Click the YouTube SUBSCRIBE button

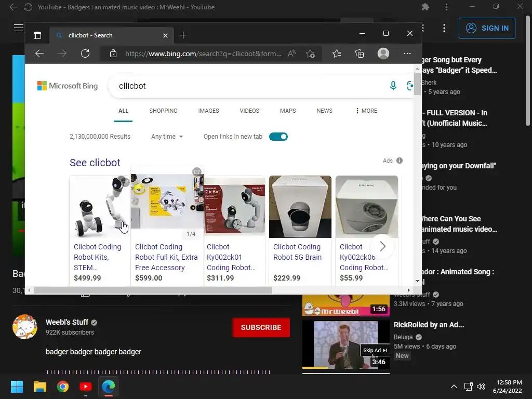click(261, 327)
